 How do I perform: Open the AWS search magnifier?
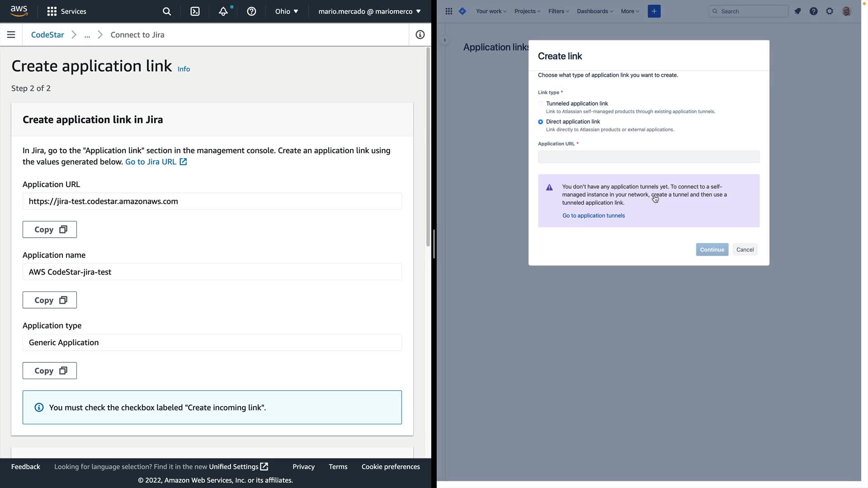167,11
